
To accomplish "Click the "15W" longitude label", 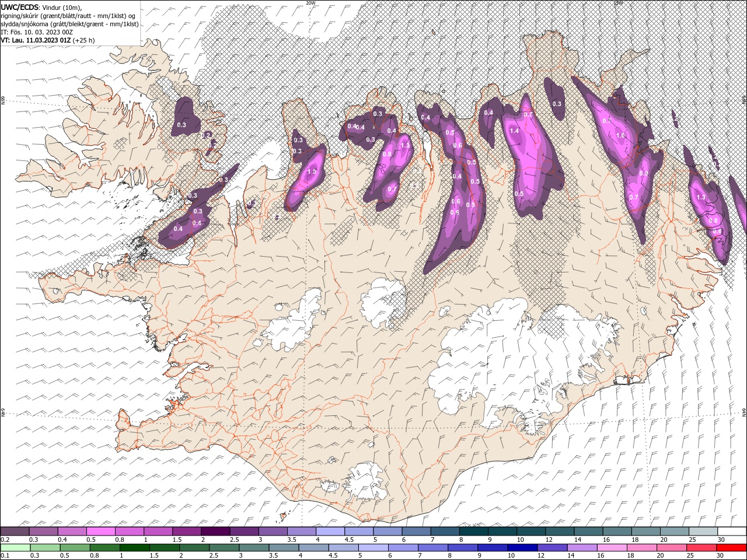I will (619, 3).
